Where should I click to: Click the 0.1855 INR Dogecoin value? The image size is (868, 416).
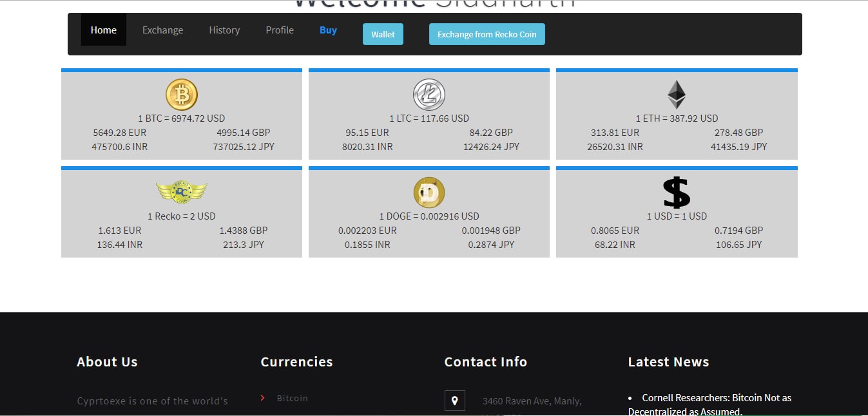pos(367,245)
